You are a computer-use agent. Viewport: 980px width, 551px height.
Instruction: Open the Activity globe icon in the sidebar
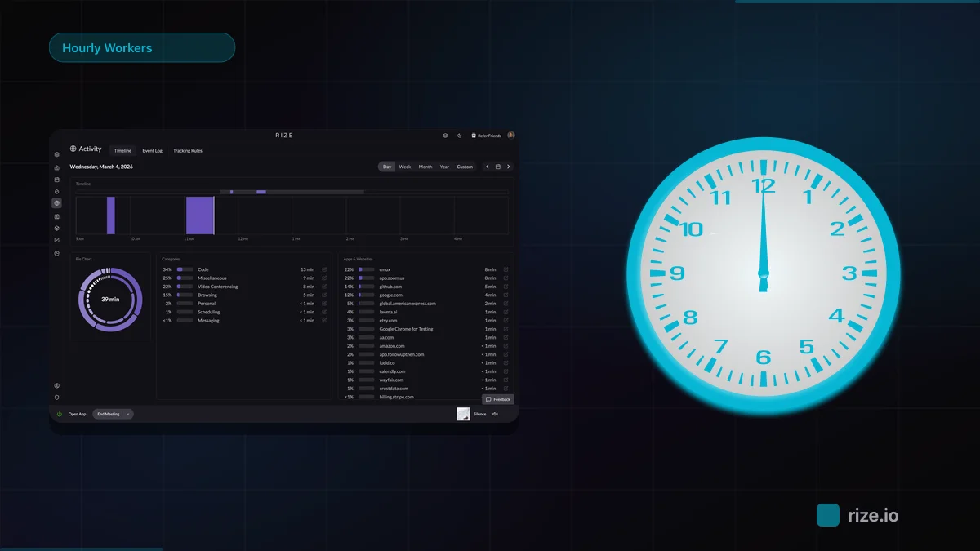[x=56, y=202]
